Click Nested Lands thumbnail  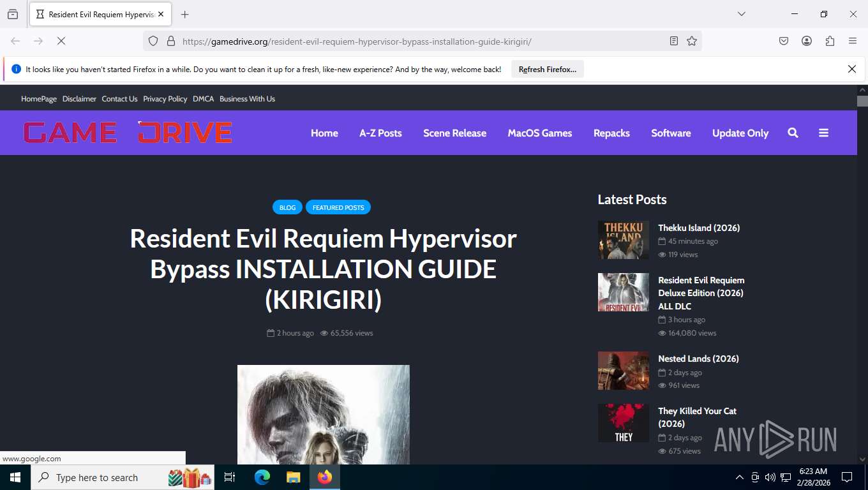pos(624,371)
